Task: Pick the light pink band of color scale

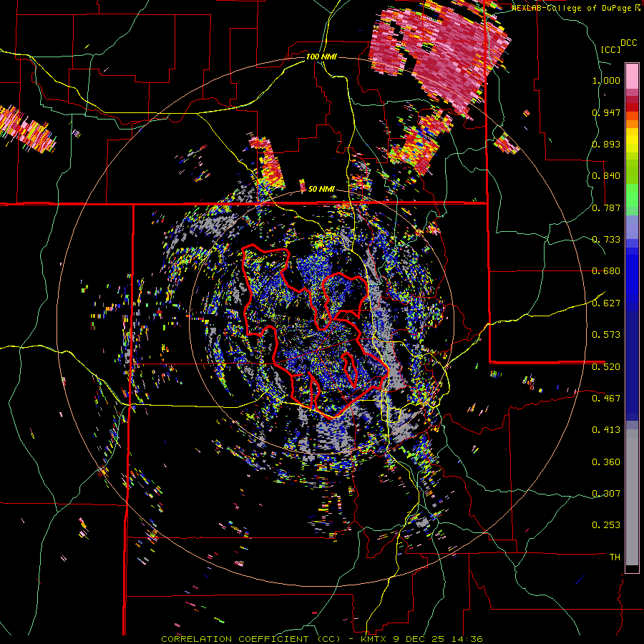Action: tap(632, 76)
